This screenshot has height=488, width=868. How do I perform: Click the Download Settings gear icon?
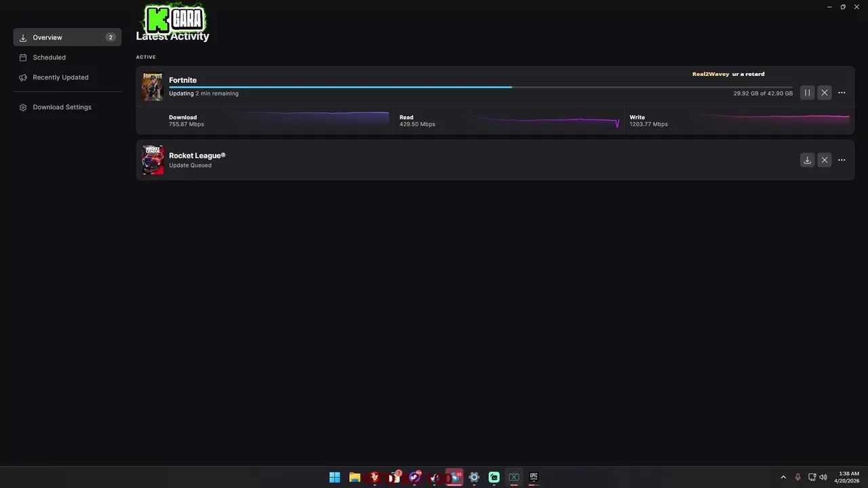click(23, 107)
